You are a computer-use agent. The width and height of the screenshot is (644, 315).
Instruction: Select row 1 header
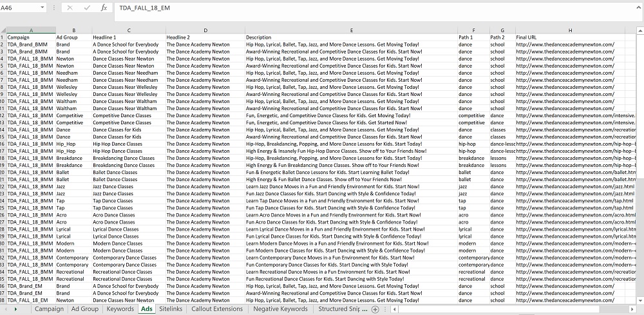3,37
